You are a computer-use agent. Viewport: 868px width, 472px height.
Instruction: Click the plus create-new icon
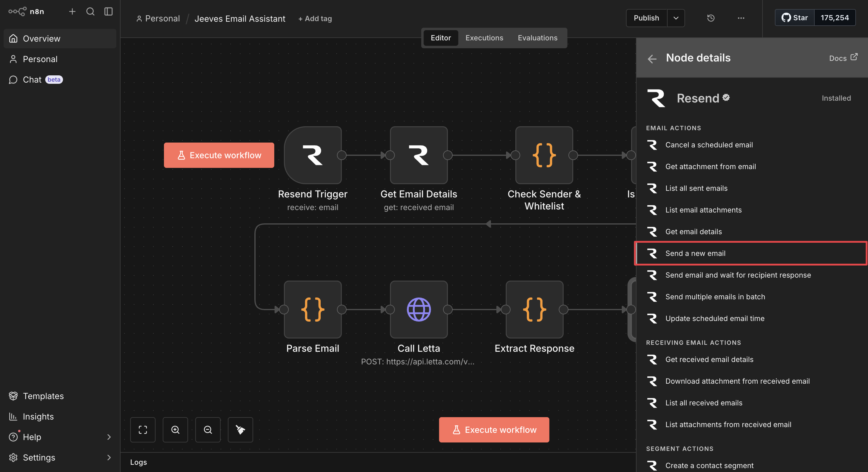72,11
